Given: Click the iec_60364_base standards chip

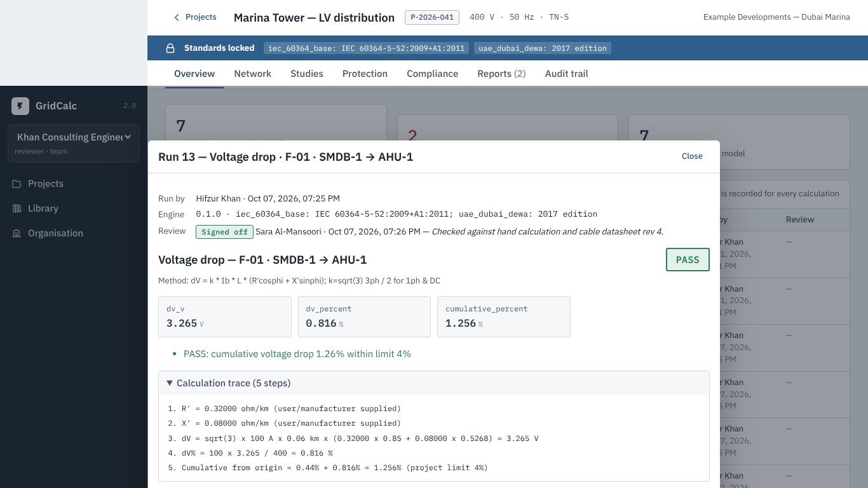Looking at the screenshot, I should point(367,48).
